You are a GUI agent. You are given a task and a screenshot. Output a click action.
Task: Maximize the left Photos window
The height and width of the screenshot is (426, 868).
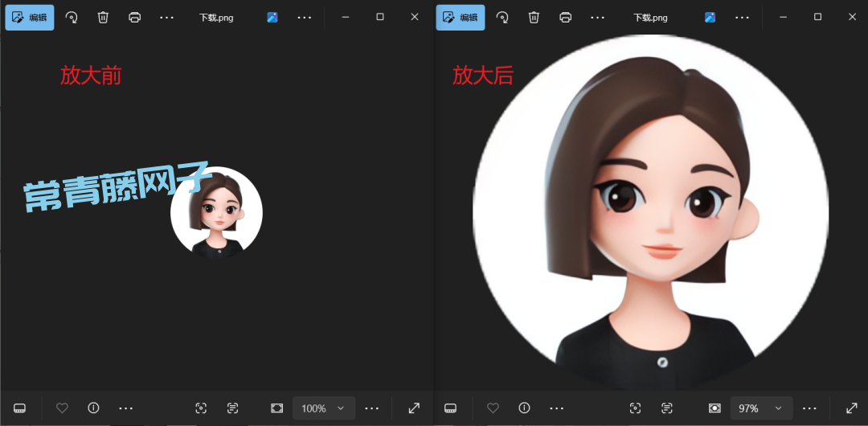pos(379,17)
